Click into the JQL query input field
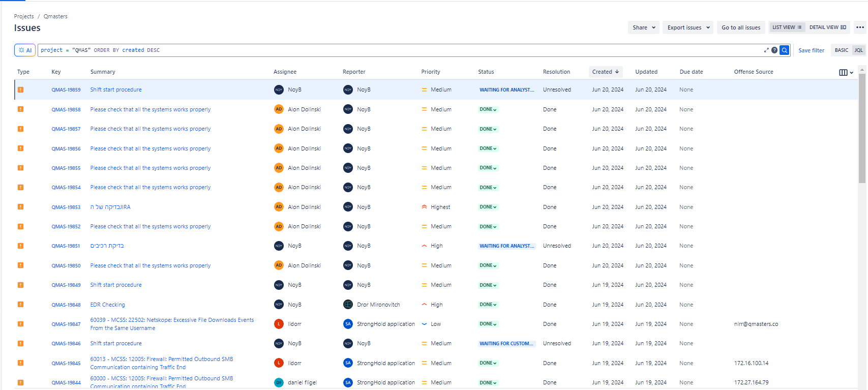 coord(402,50)
